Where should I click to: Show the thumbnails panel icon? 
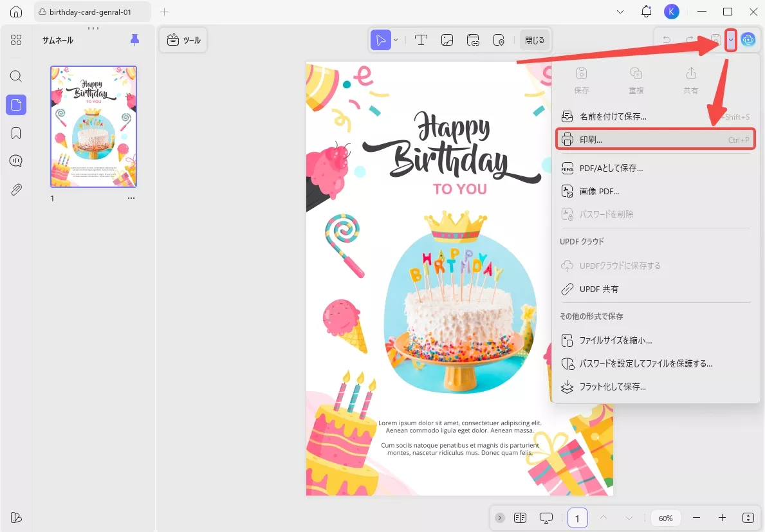point(16,105)
